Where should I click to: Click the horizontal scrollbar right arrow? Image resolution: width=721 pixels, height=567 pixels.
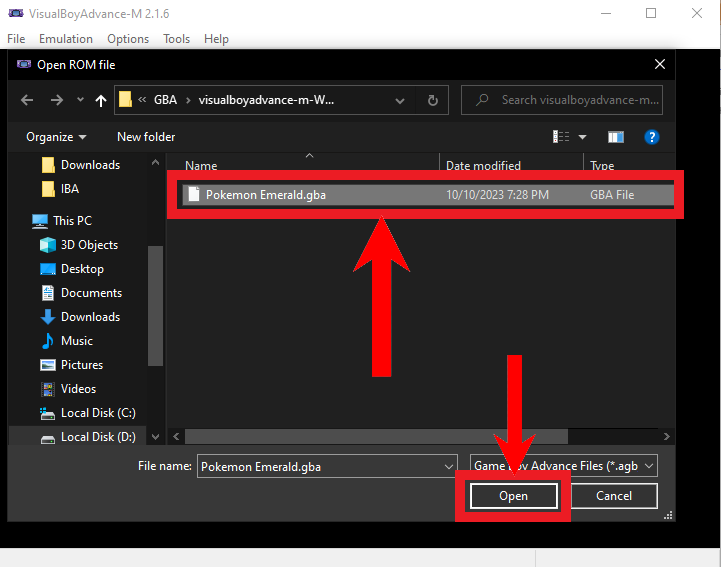[x=667, y=436]
